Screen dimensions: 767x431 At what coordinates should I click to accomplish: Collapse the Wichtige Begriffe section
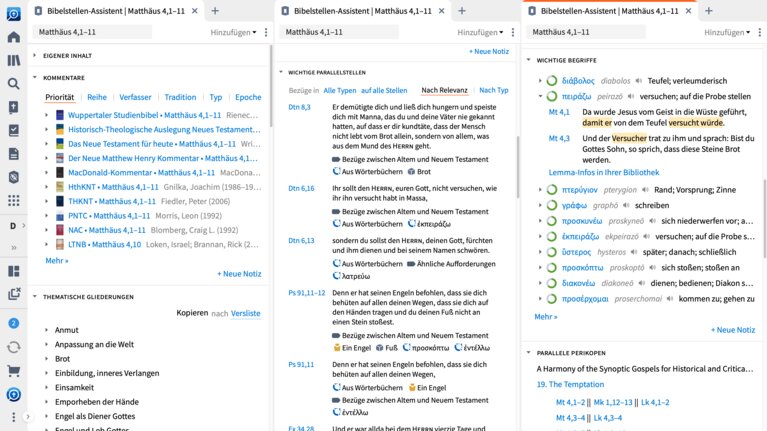529,60
